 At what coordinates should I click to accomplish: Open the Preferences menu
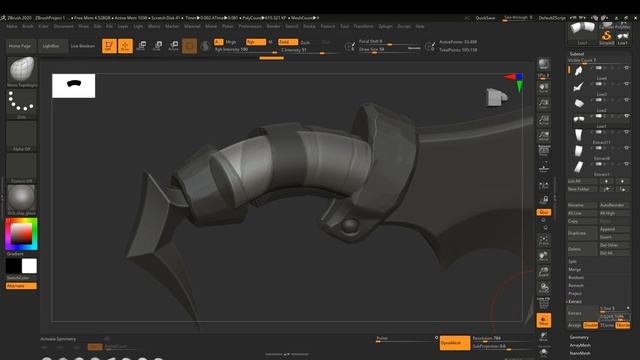[x=250, y=26]
